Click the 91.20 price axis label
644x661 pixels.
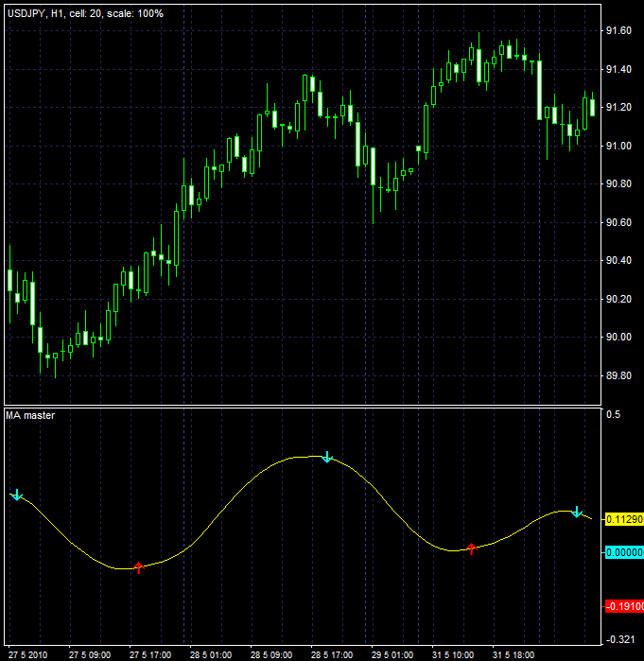click(x=618, y=108)
